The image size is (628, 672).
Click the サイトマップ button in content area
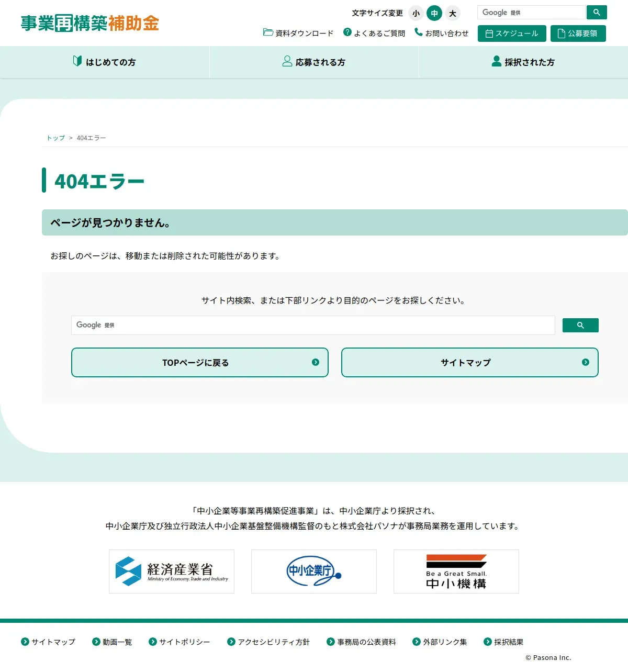(470, 362)
